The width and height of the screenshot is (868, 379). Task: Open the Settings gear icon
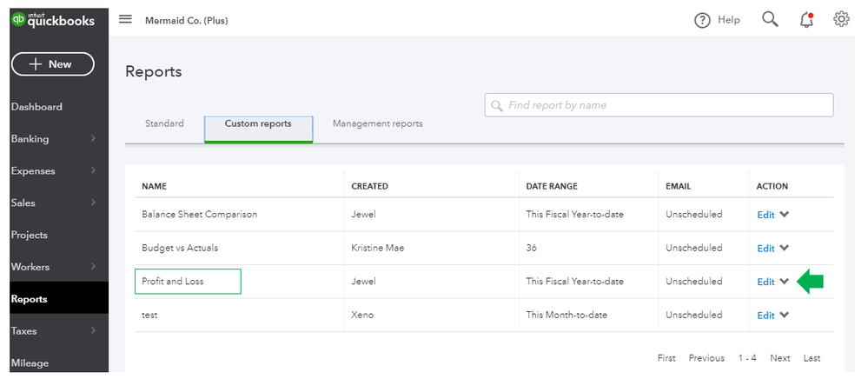click(841, 19)
